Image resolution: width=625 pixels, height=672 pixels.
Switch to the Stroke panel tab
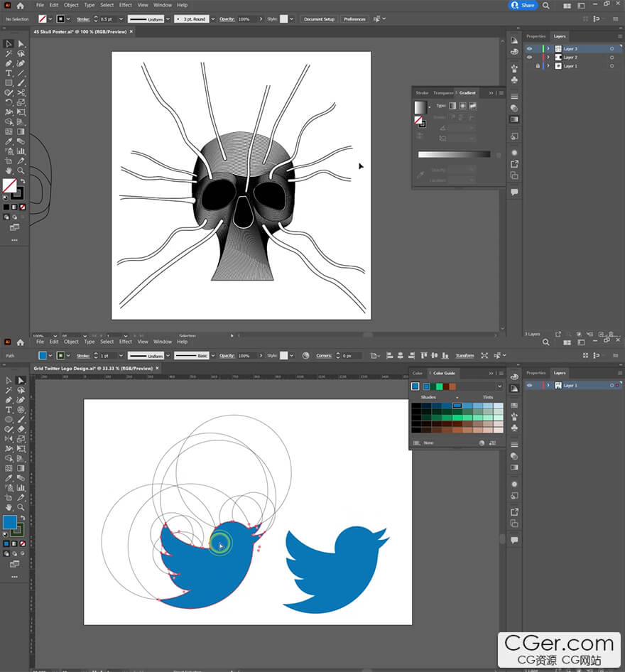pyautogui.click(x=422, y=93)
